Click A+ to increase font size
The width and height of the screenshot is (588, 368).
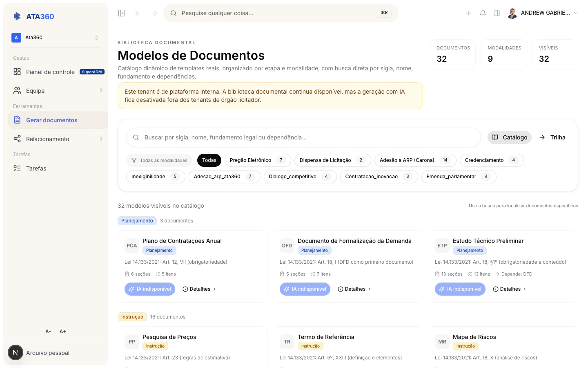[62, 331]
